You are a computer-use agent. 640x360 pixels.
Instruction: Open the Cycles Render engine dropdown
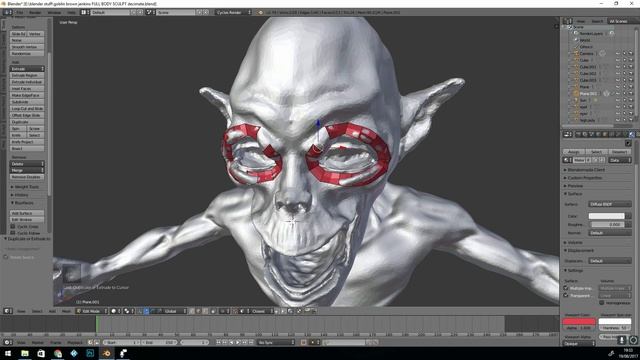233,12
